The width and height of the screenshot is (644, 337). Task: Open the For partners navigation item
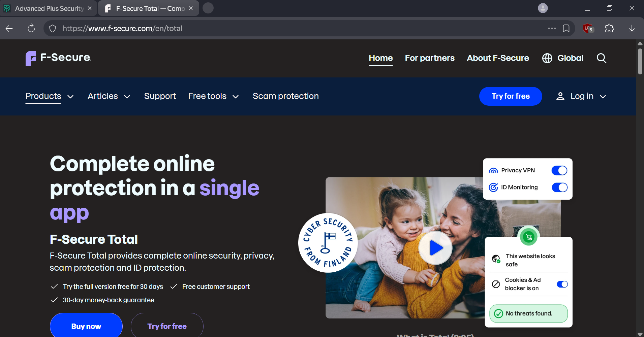pos(430,58)
